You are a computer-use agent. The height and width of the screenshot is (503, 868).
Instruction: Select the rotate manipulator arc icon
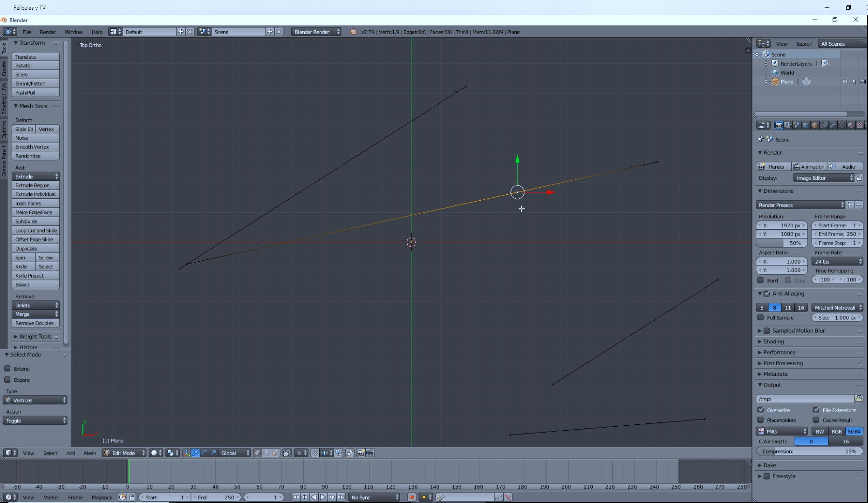click(x=205, y=453)
